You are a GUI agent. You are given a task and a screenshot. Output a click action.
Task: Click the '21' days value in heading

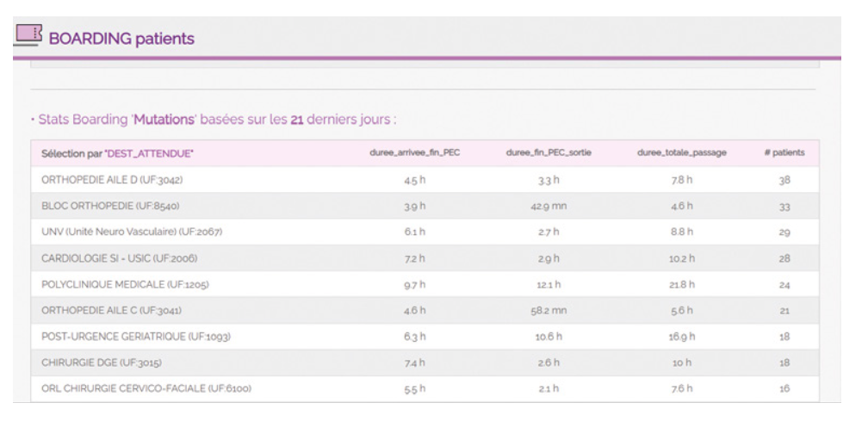point(296,119)
